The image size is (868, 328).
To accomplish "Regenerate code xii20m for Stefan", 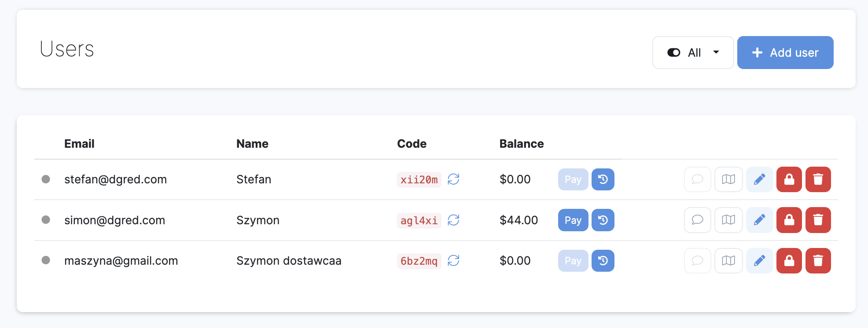I will coord(453,179).
